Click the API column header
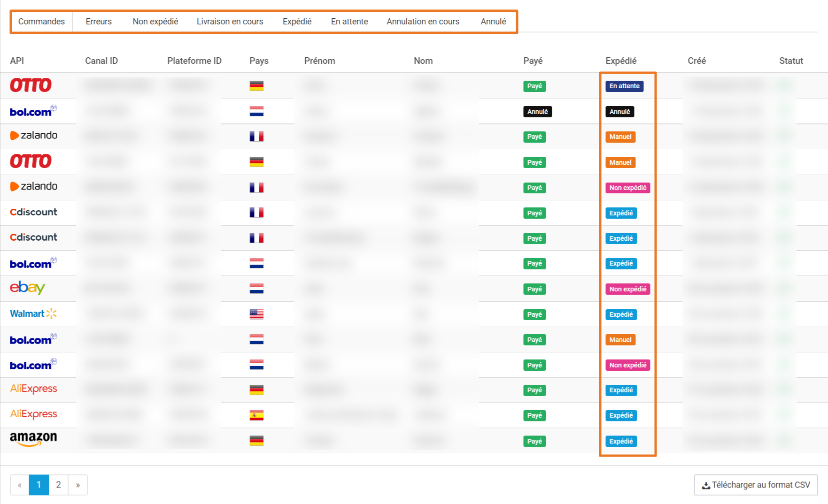 [17, 61]
